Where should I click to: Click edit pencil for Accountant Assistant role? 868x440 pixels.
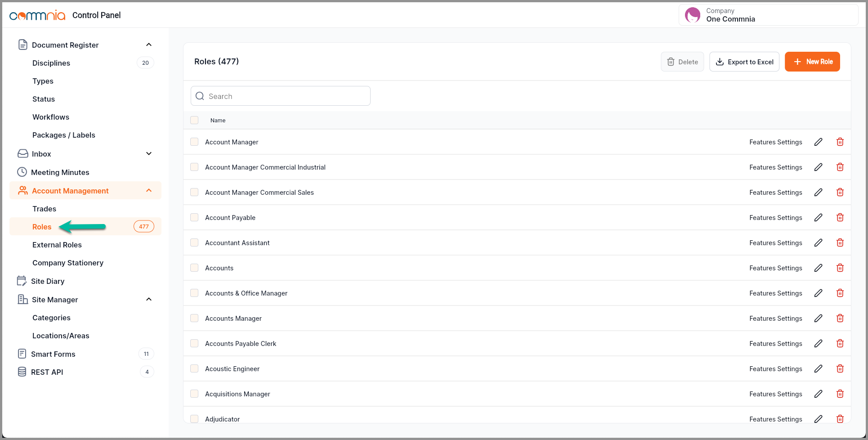coord(818,243)
